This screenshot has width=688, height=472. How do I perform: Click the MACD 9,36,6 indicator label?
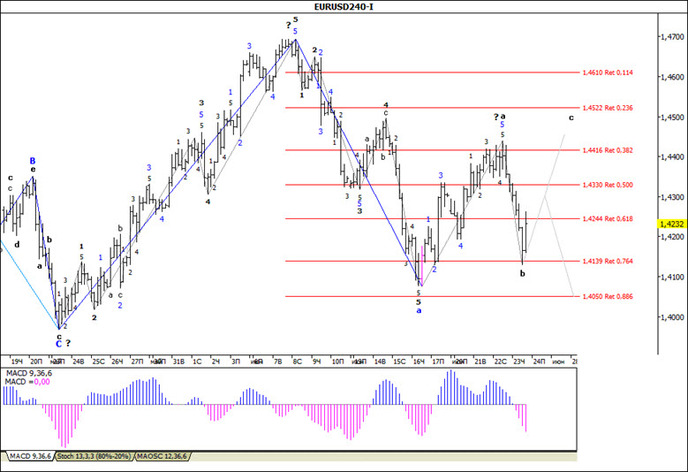pyautogui.click(x=29, y=373)
